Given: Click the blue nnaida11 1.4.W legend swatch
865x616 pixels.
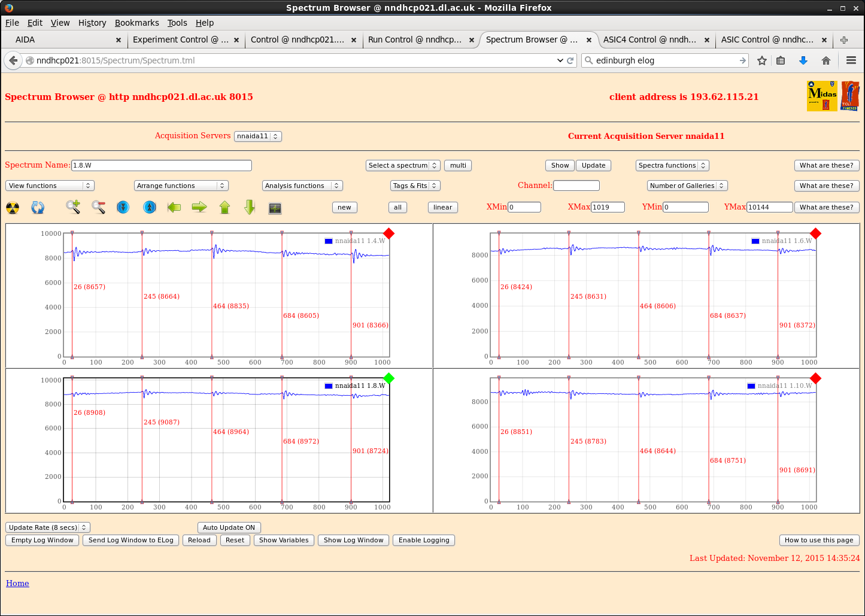Looking at the screenshot, I should click(328, 241).
